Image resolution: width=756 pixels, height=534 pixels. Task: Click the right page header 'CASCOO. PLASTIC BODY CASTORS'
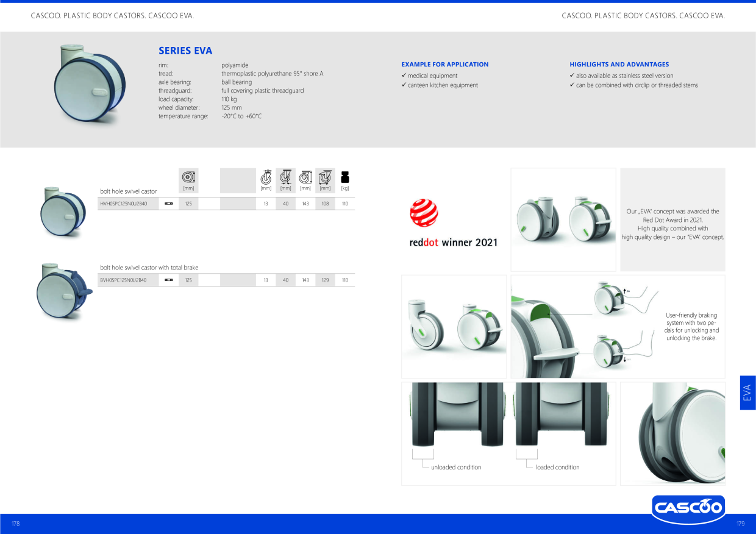[x=643, y=16]
